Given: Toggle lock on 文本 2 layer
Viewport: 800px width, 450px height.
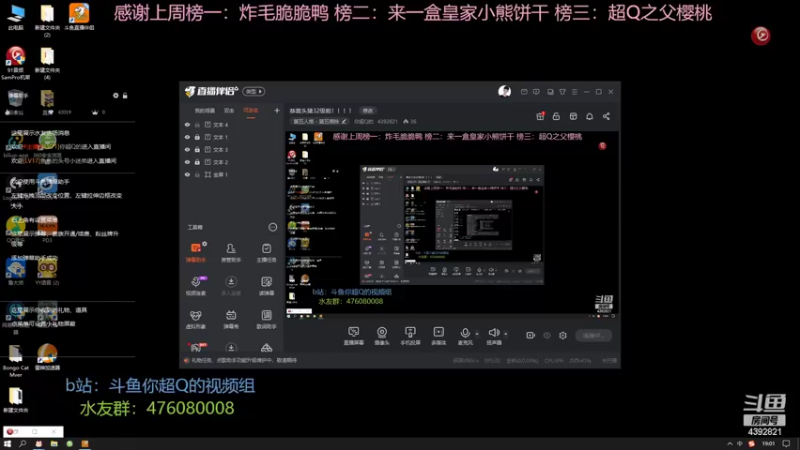Looking at the screenshot, I should pyautogui.click(x=197, y=162).
